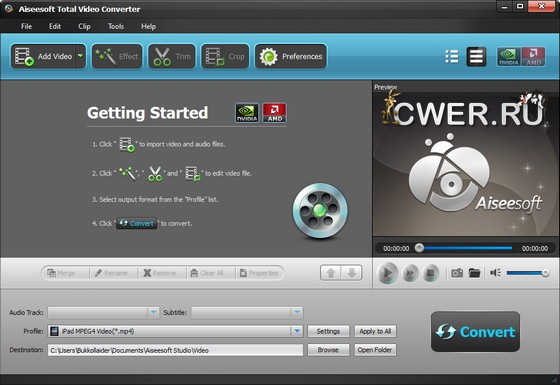
Task: Open the Profile dropdown arrow
Action: click(x=297, y=331)
